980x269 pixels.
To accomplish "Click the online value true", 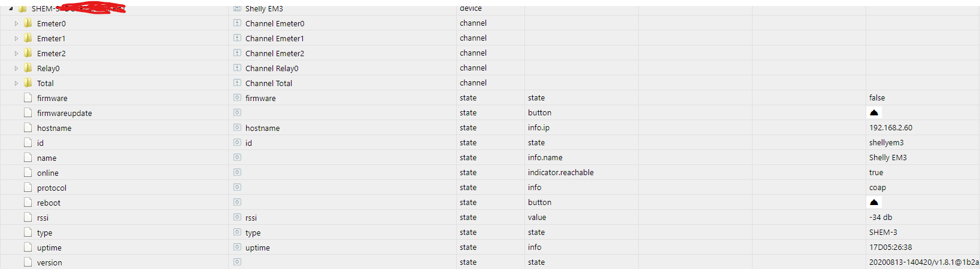I will tap(876, 173).
